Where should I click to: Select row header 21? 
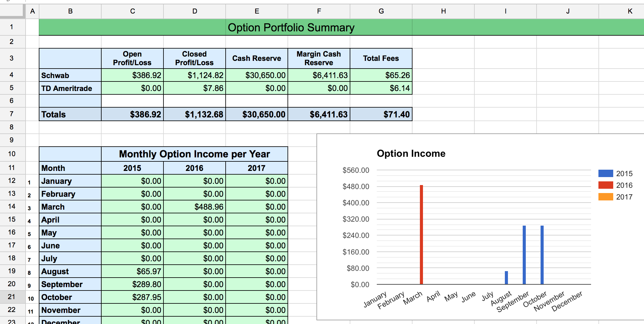(12, 297)
